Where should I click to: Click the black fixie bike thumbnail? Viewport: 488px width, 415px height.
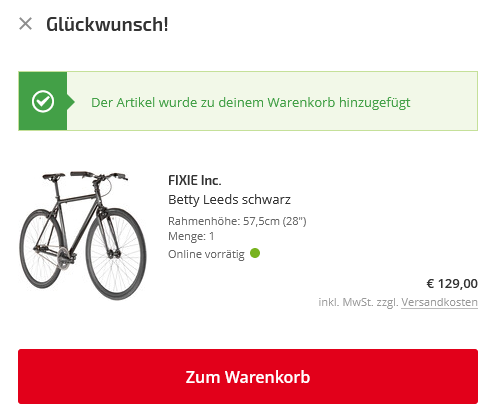point(83,236)
